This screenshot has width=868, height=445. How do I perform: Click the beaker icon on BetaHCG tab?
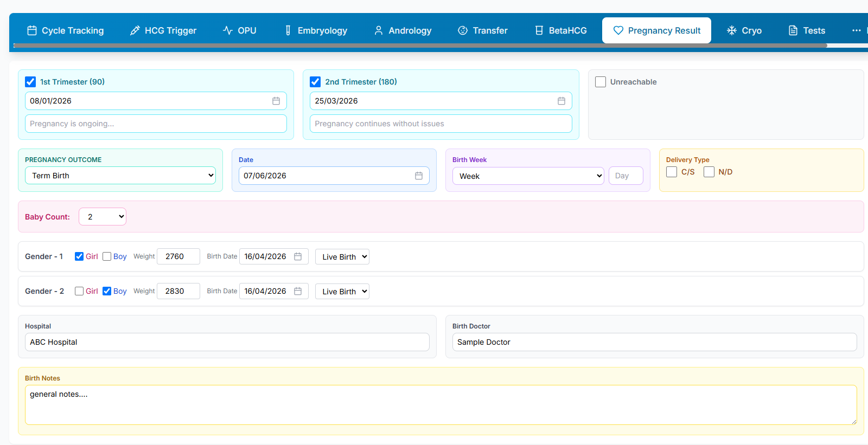click(539, 30)
